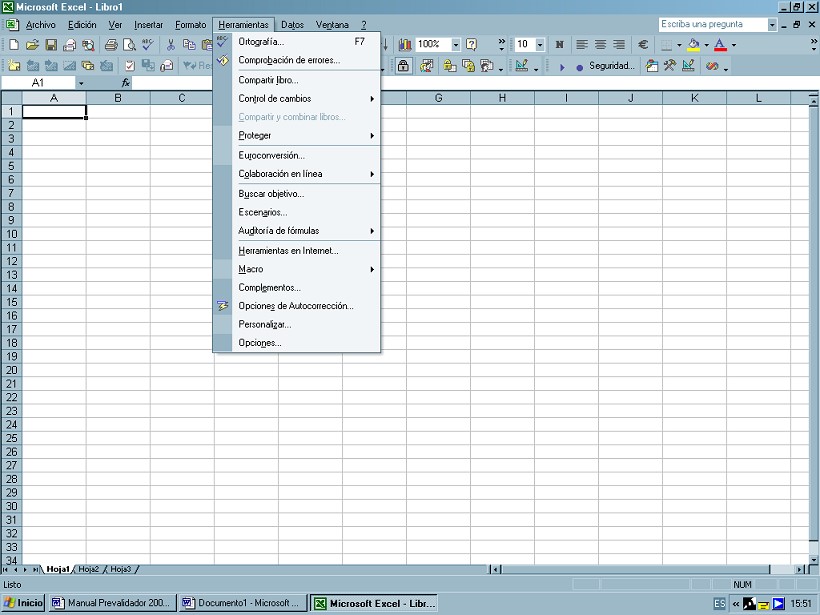Open the Seguridad... button

[611, 66]
